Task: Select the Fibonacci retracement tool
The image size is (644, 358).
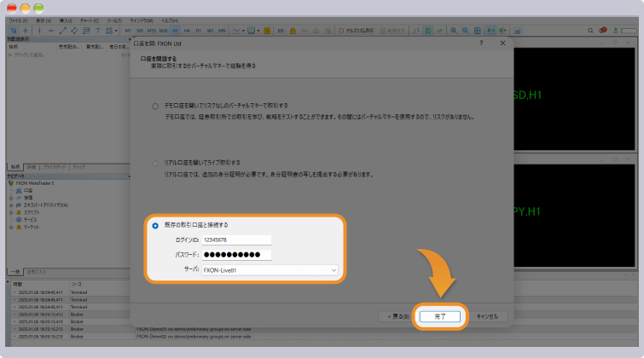Action: pyautogui.click(x=86, y=31)
